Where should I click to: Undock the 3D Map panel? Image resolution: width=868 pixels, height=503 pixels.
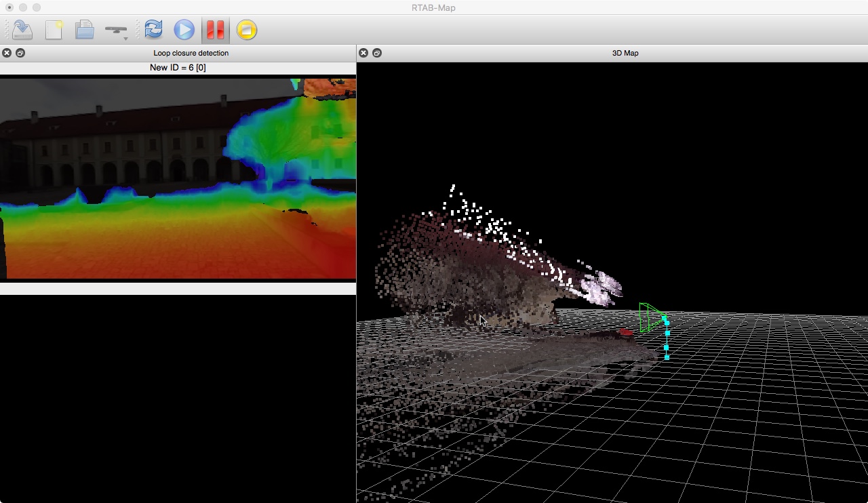coord(377,53)
